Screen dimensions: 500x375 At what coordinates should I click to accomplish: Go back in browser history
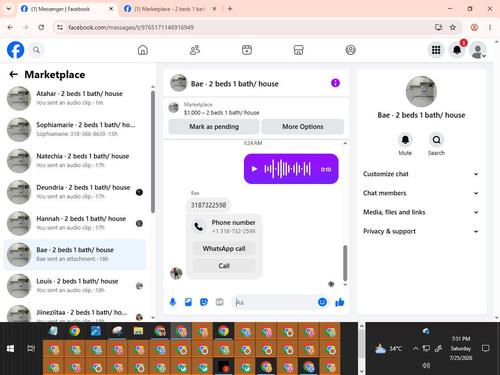coord(10,27)
